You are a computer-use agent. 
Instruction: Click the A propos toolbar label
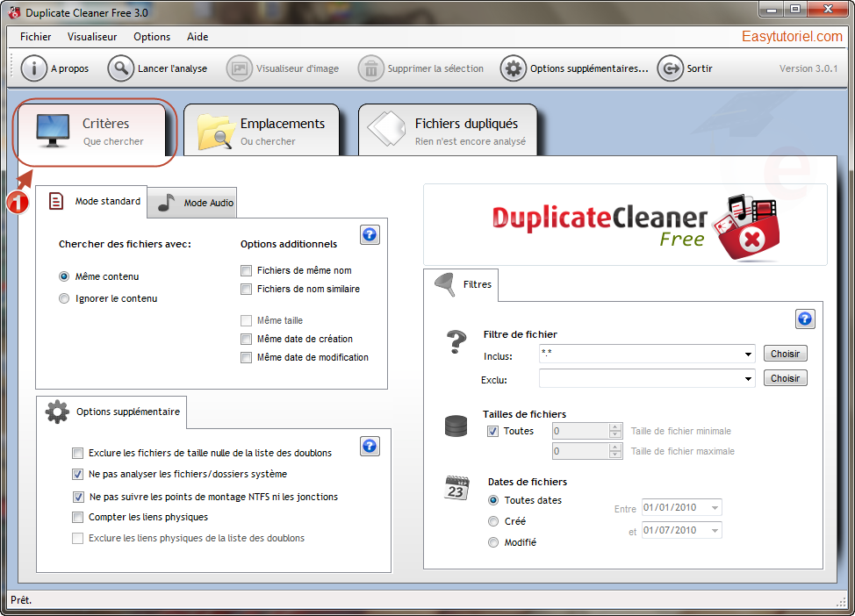click(x=70, y=68)
